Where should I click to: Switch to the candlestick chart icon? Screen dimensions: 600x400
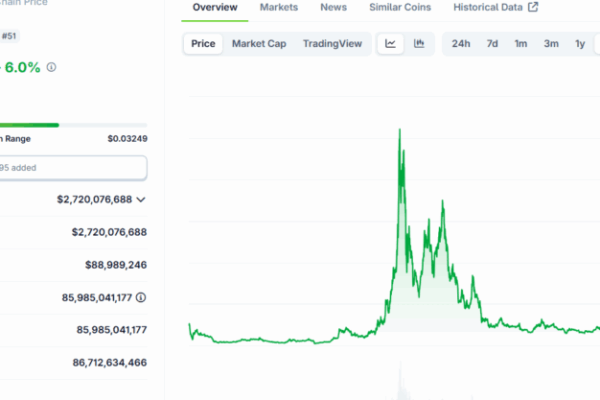[x=419, y=44]
